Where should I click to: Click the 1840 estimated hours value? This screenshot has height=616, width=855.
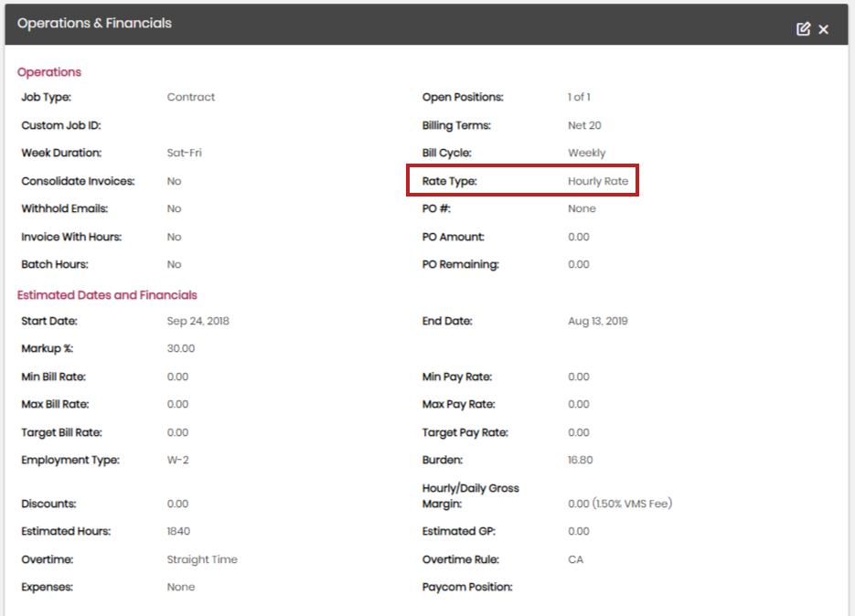pyautogui.click(x=178, y=531)
